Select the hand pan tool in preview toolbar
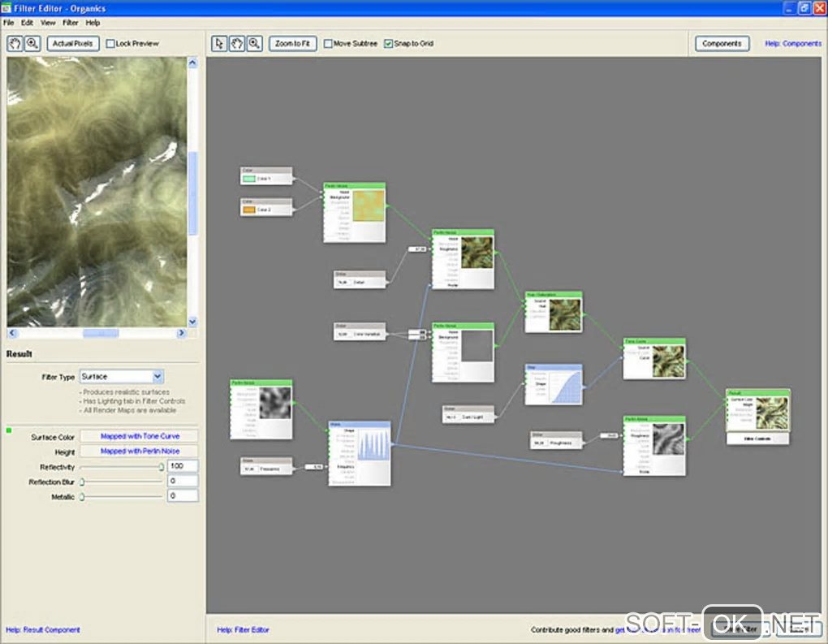 coord(15,43)
